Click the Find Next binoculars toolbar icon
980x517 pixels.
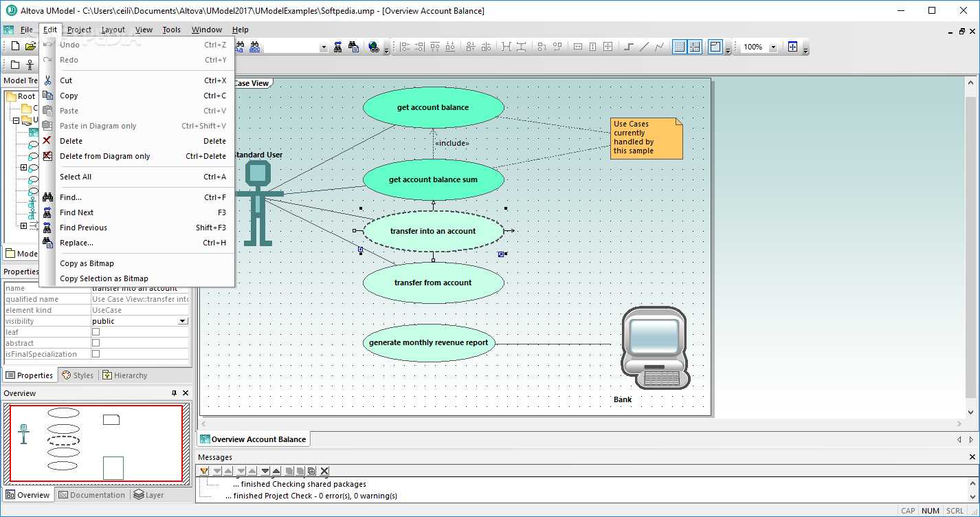(x=338, y=47)
